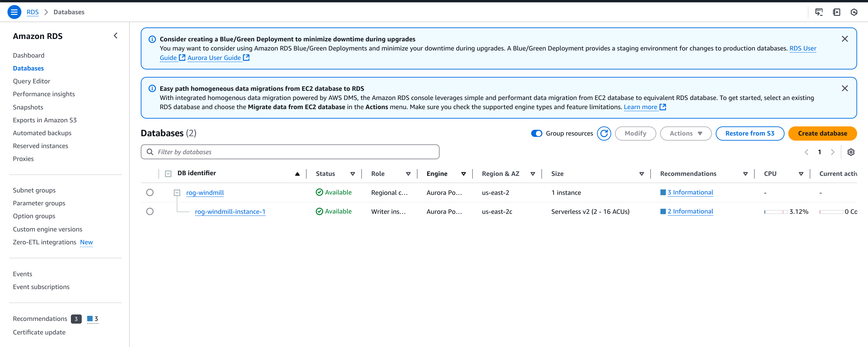Click the New tag beside Zero-ETL integrations
The image size is (868, 347).
(86, 242)
